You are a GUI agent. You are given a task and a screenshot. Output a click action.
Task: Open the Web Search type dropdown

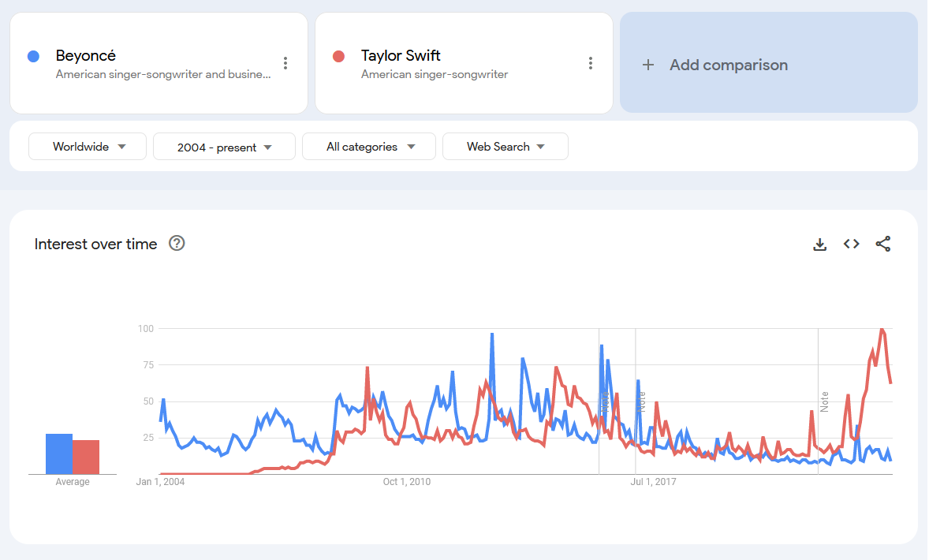click(x=506, y=147)
